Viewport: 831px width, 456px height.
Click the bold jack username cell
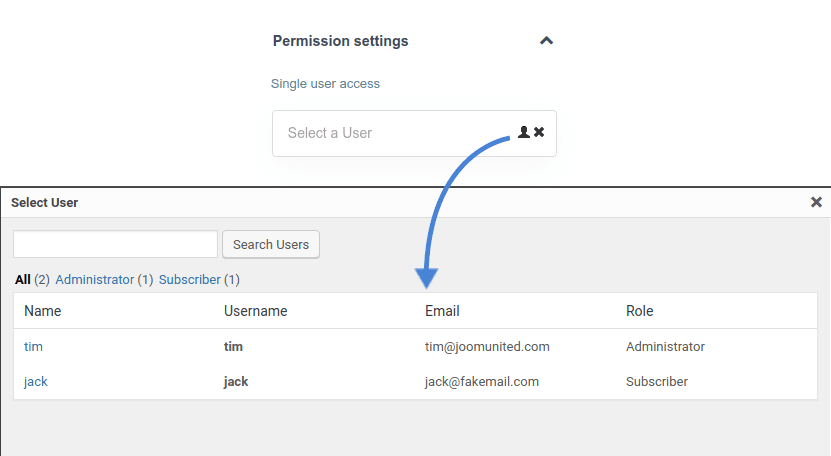point(236,381)
